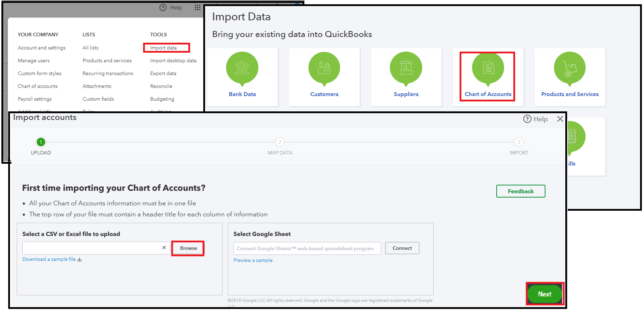Click the Customers link label

coord(324,94)
